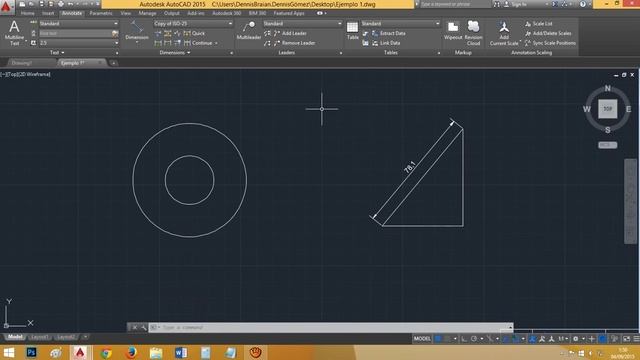The width and height of the screenshot is (640, 360).
Task: Expand the Text panel
Action: (x=57, y=53)
